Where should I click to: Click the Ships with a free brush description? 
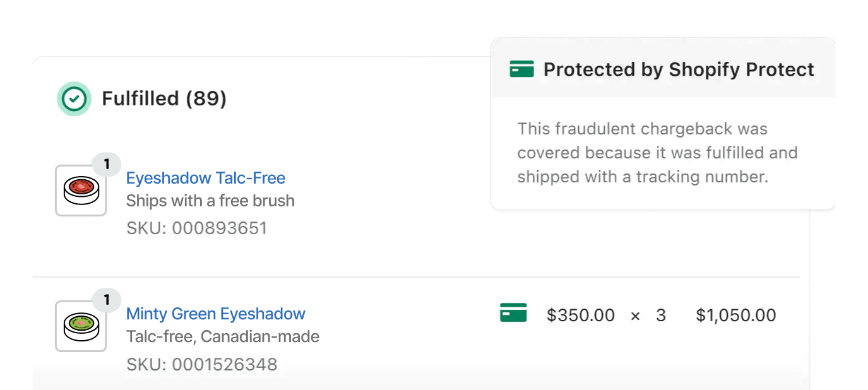[211, 201]
